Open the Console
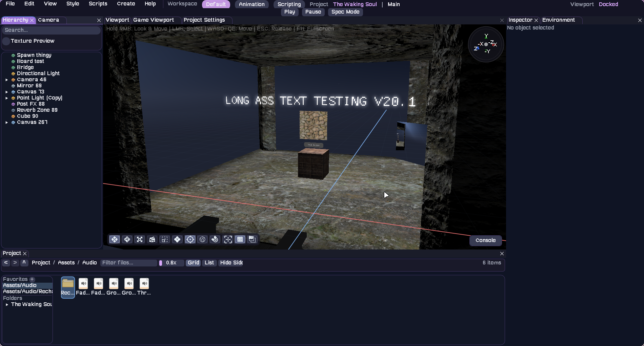The image size is (644, 346). 485,240
